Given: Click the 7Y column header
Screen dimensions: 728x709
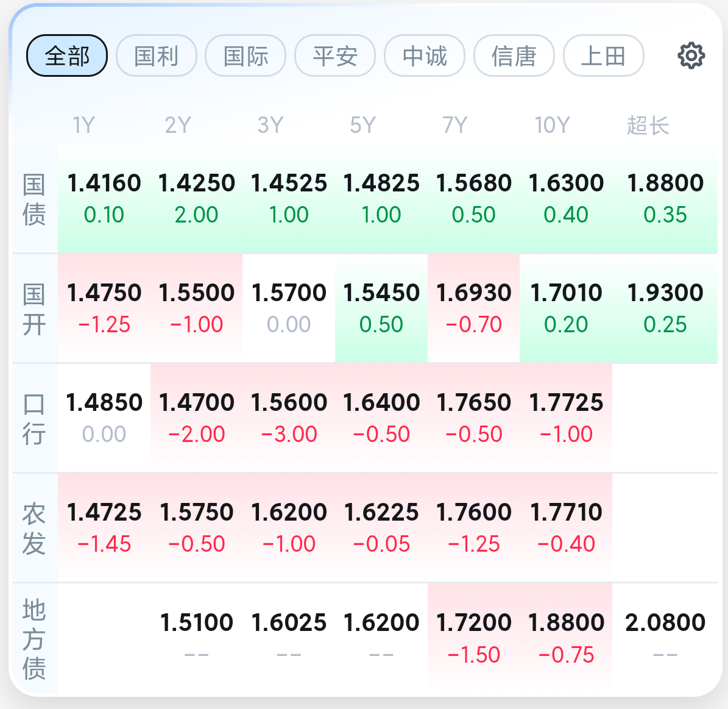Looking at the screenshot, I should [454, 125].
